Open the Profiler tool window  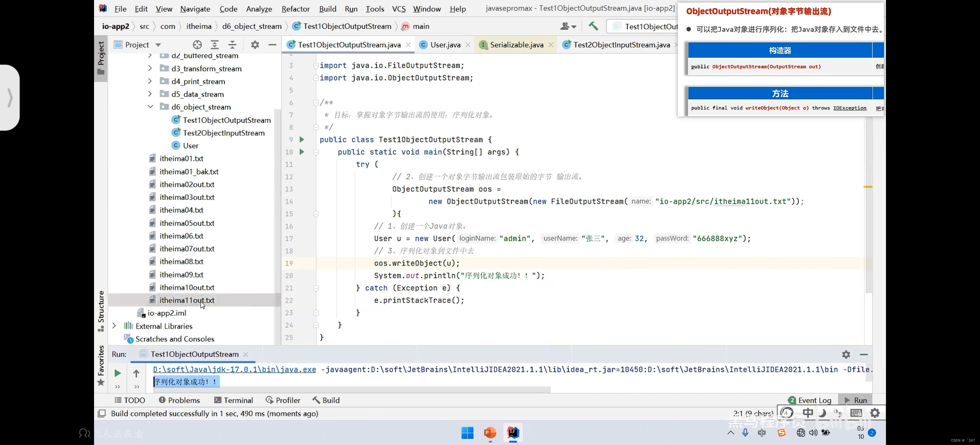point(283,400)
